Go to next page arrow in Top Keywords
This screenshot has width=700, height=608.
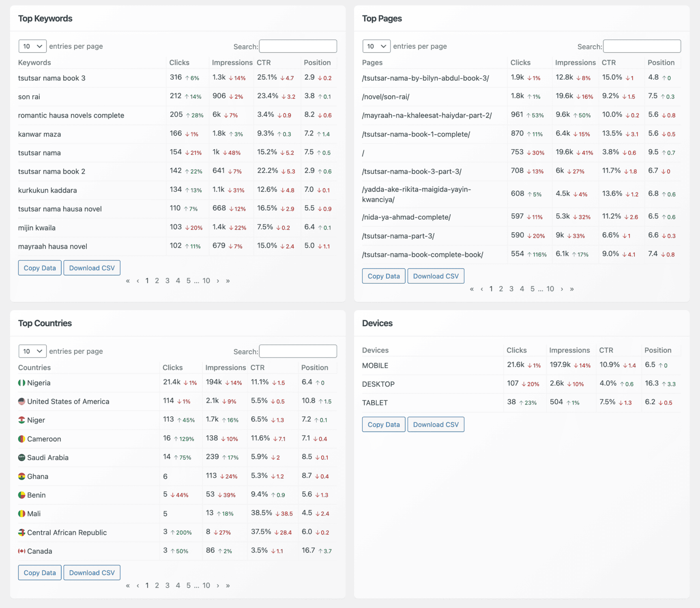click(218, 280)
